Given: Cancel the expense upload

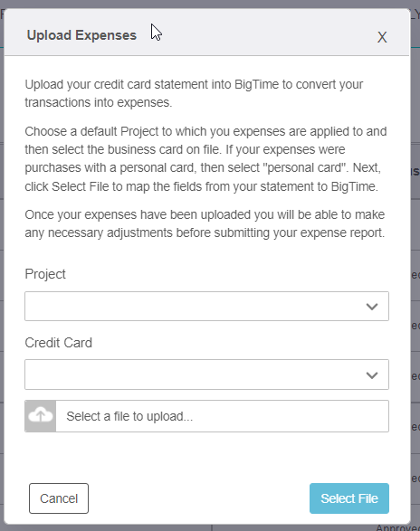Looking at the screenshot, I should (59, 498).
